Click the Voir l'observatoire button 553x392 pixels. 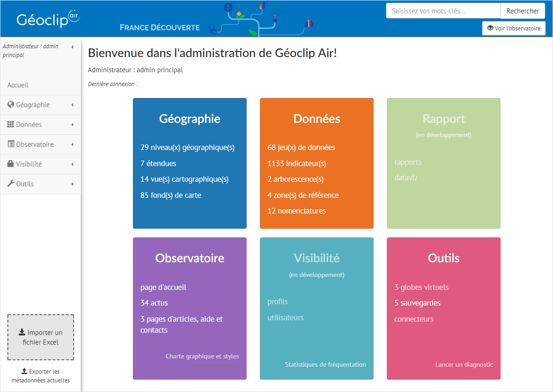pyautogui.click(x=513, y=28)
